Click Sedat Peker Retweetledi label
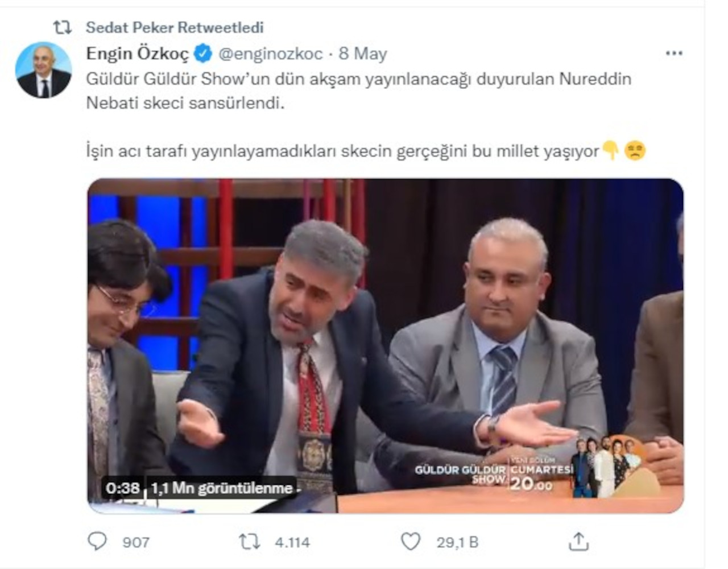The width and height of the screenshot is (728, 569). tap(175, 27)
